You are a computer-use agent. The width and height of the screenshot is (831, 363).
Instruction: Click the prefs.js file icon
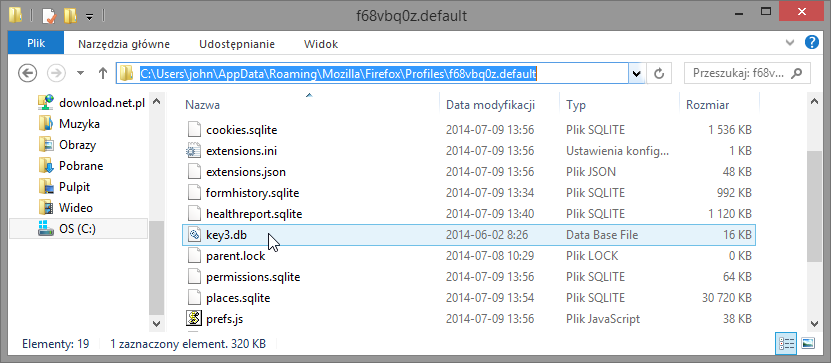tap(194, 319)
